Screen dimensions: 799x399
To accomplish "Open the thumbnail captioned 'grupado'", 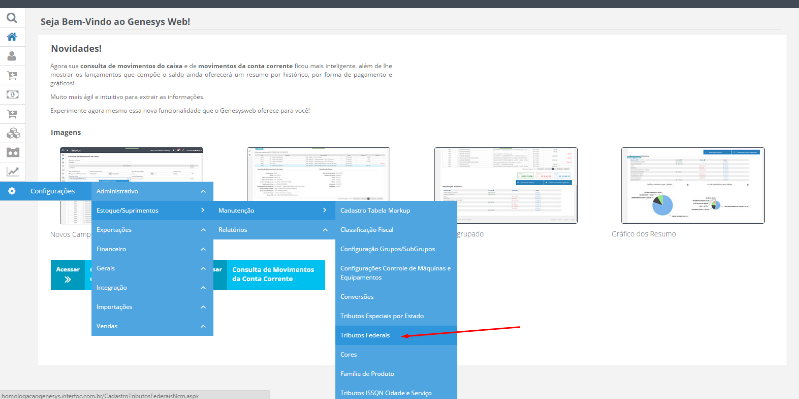I will [x=505, y=185].
